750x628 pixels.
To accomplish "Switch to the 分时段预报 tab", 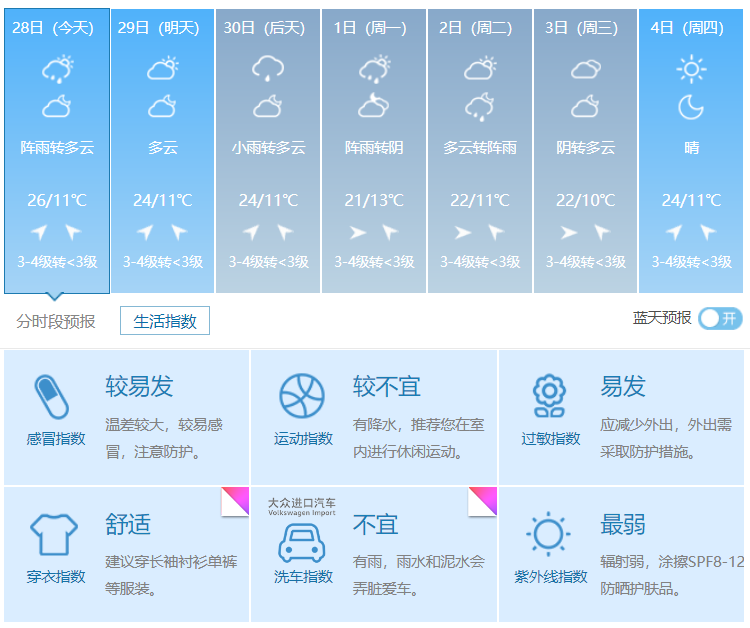I will [x=56, y=321].
